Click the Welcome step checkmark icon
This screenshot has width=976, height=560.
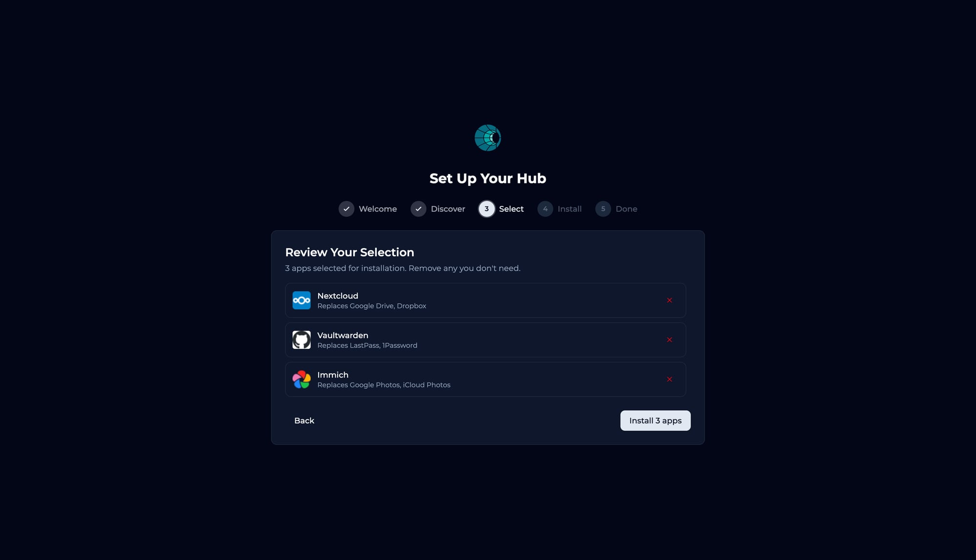346,209
